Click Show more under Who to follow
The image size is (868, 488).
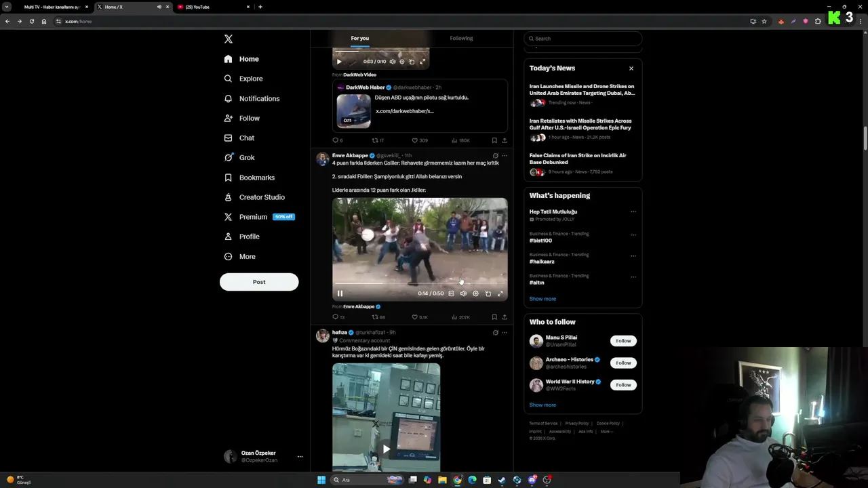click(x=542, y=405)
